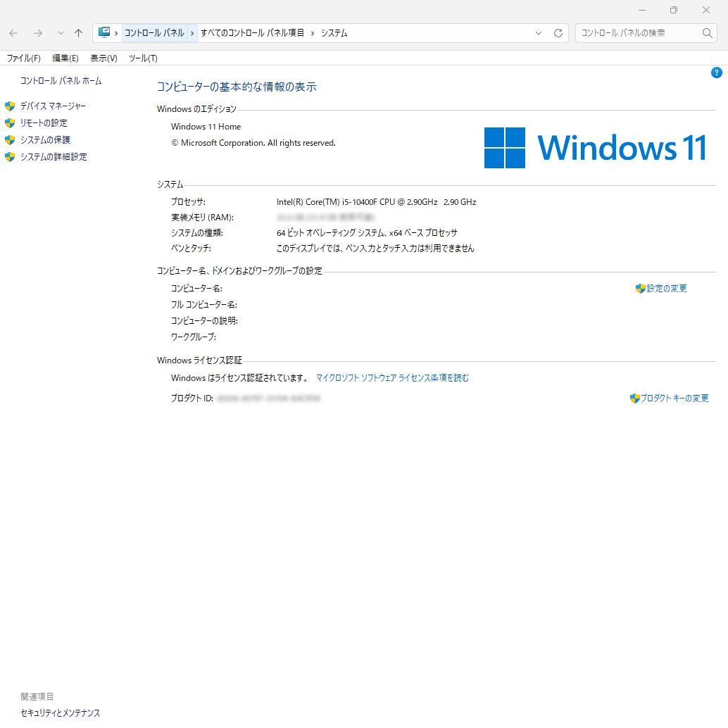Open help via the blue question mark icon

pos(716,73)
